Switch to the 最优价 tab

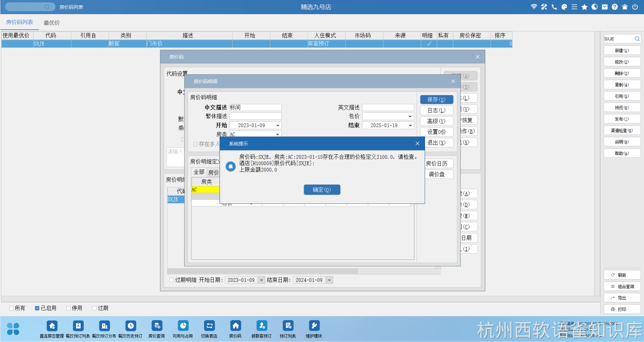coord(52,23)
